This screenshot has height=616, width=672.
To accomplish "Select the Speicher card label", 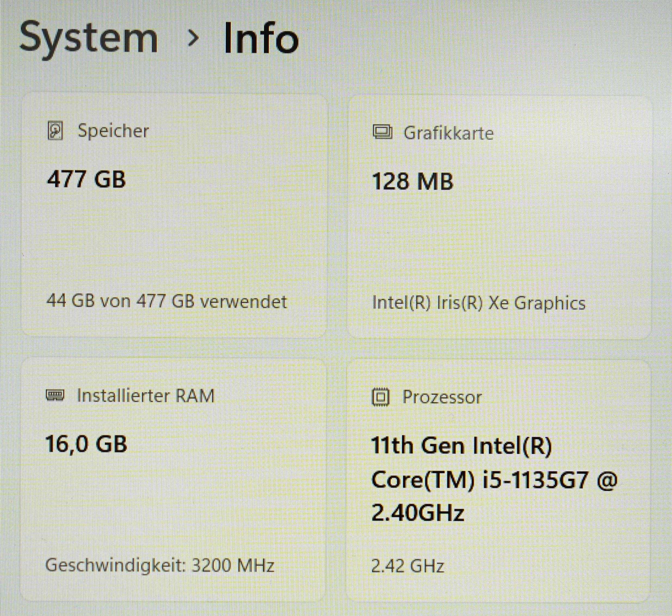I will coord(113,131).
